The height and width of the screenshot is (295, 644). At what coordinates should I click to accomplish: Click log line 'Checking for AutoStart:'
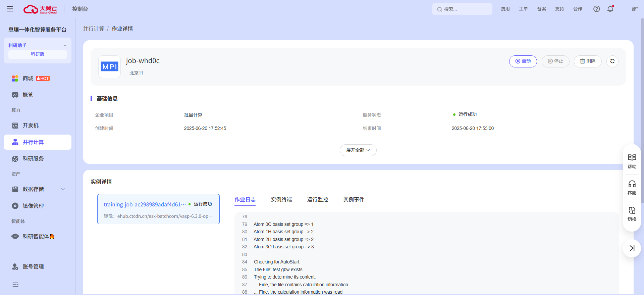click(x=277, y=262)
